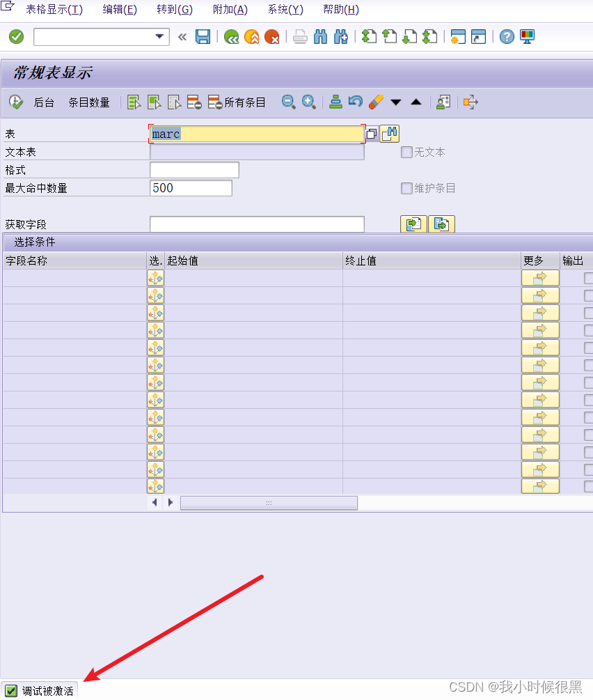Open the Help question mark icon
The image size is (593, 700).
(507, 37)
